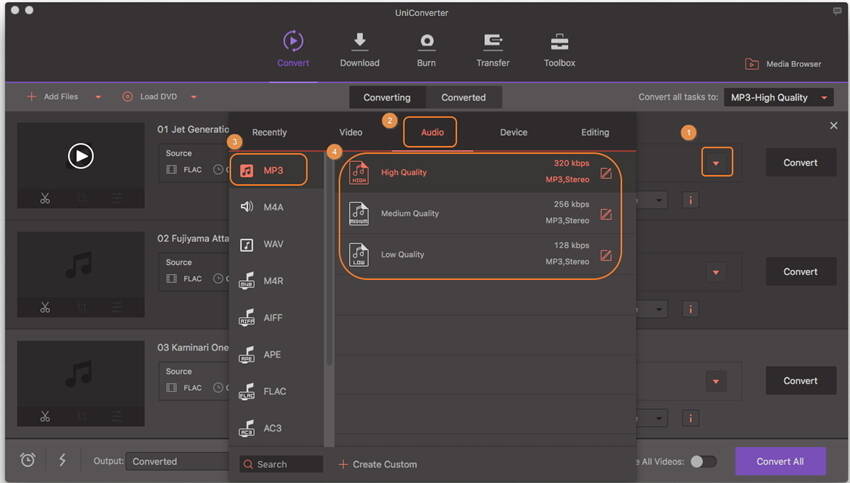The image size is (850, 483).
Task: Toggle the Merge All Videos switch
Action: (703, 461)
